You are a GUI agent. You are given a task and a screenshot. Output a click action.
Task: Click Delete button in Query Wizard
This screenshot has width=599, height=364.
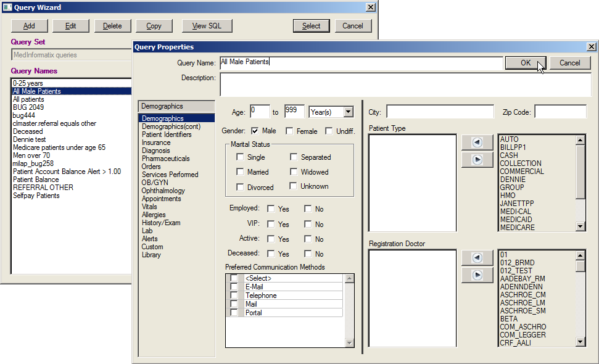(112, 26)
